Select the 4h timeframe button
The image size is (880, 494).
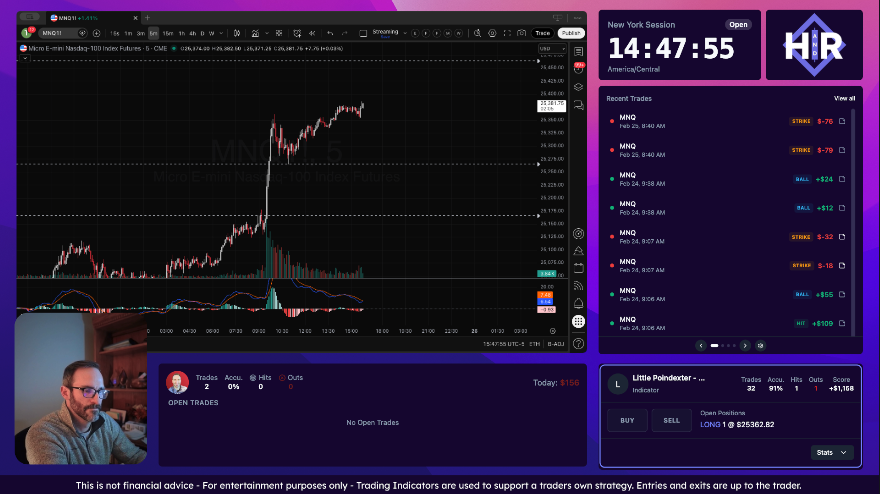(192, 33)
